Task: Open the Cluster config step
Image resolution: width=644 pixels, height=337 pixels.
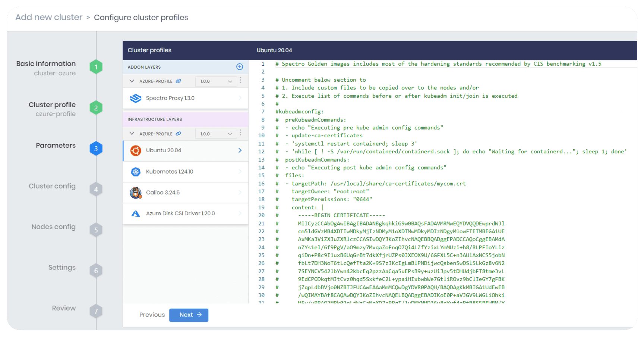Action: pos(52,186)
